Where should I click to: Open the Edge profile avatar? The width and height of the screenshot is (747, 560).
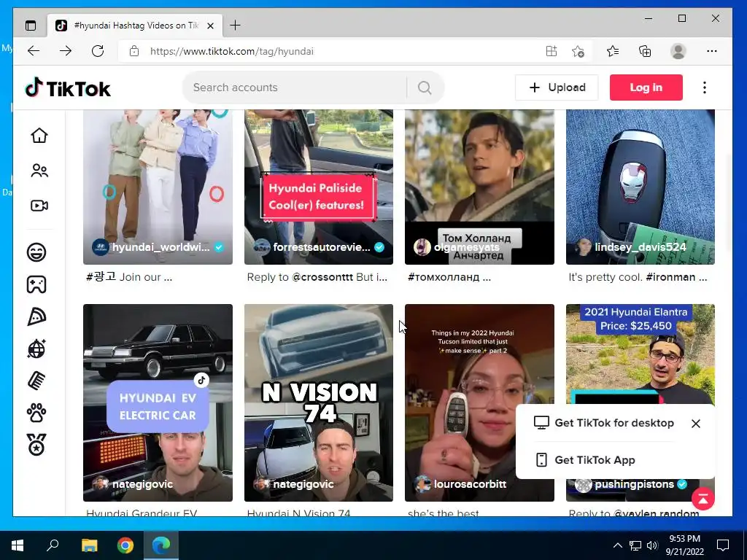(x=678, y=51)
